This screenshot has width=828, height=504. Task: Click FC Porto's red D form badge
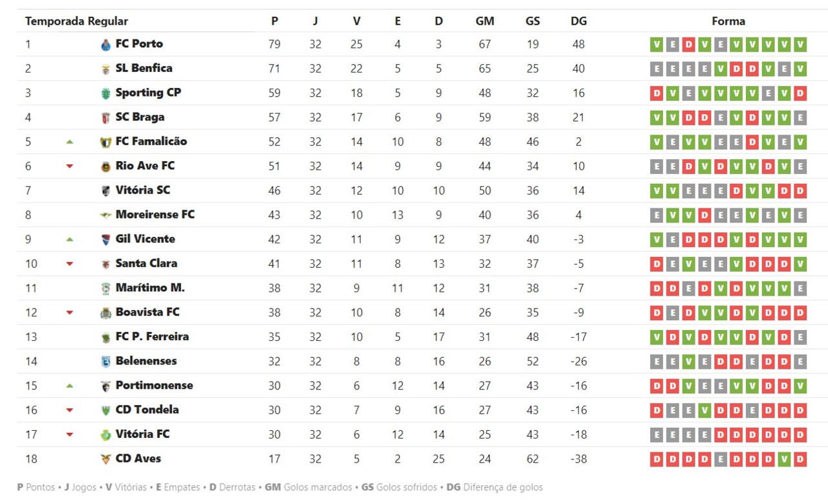point(688,45)
